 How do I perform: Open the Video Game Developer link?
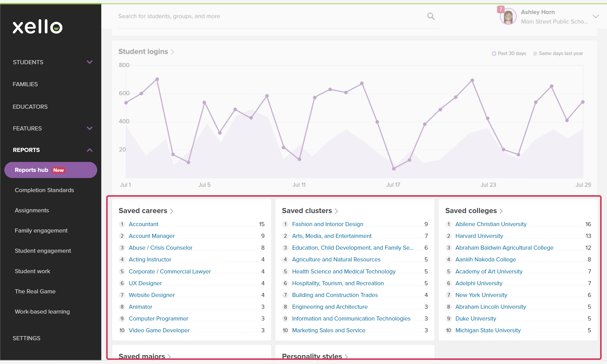pyautogui.click(x=159, y=330)
